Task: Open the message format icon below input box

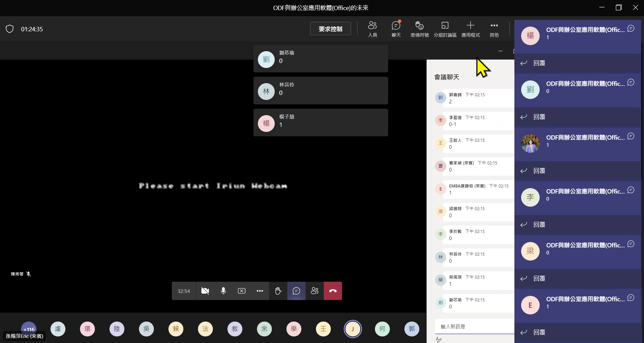Action: 438,340
